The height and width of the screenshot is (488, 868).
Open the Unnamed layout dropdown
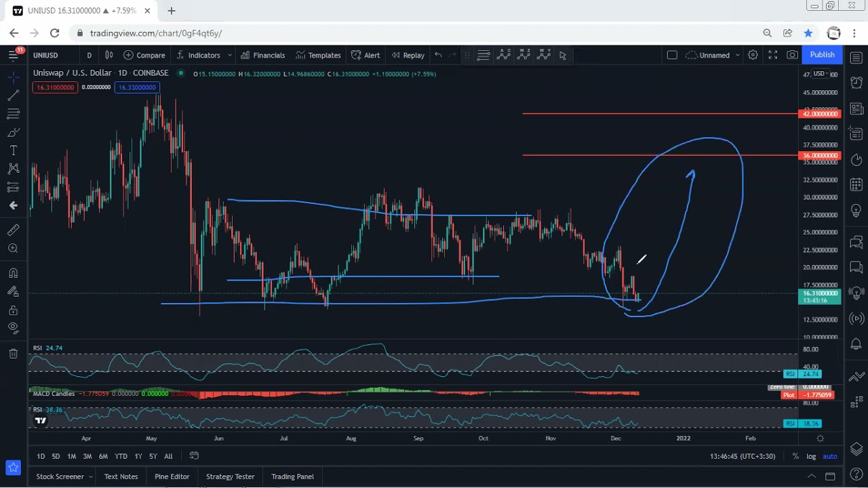713,55
